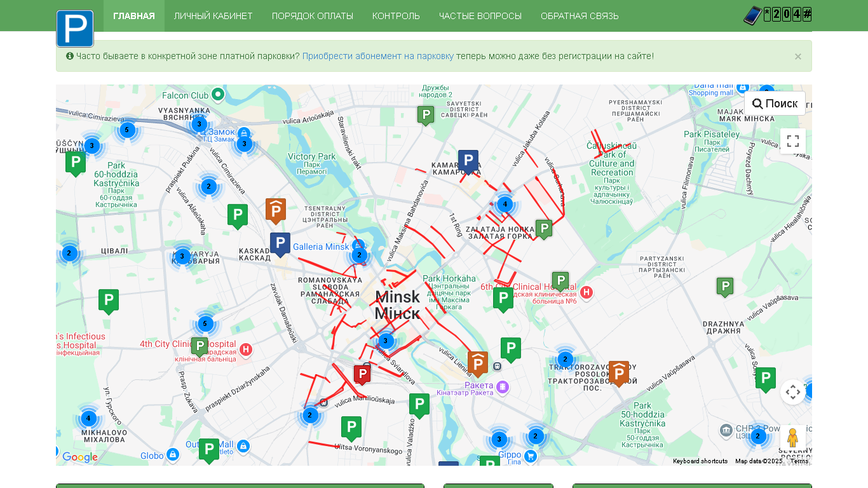Click orange covered parking marker near Ракета
The image size is (868, 488).
[478, 363]
